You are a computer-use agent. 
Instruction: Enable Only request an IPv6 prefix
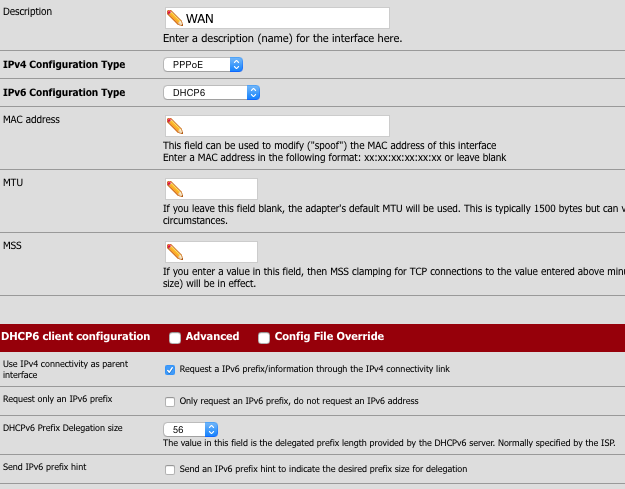point(170,401)
